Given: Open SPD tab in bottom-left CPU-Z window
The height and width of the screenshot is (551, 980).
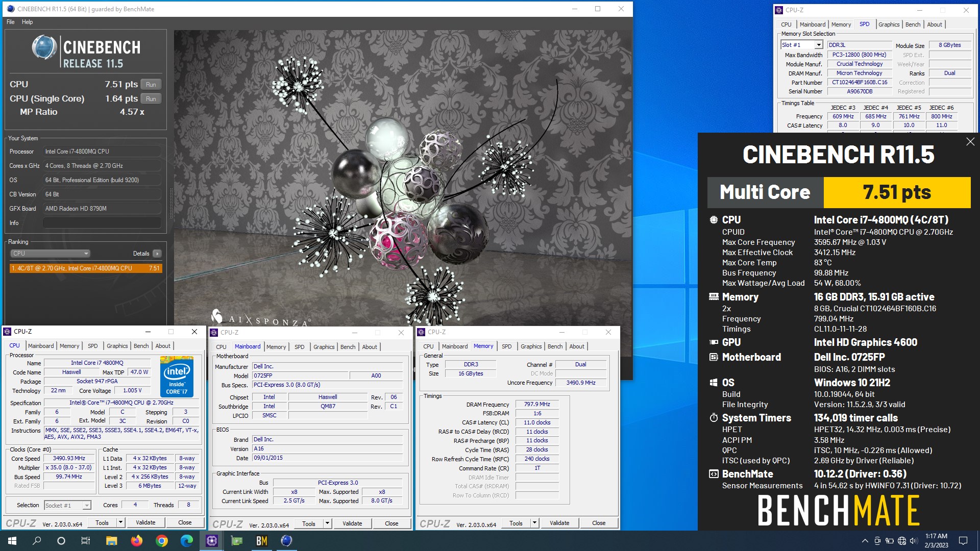Looking at the screenshot, I should (92, 346).
